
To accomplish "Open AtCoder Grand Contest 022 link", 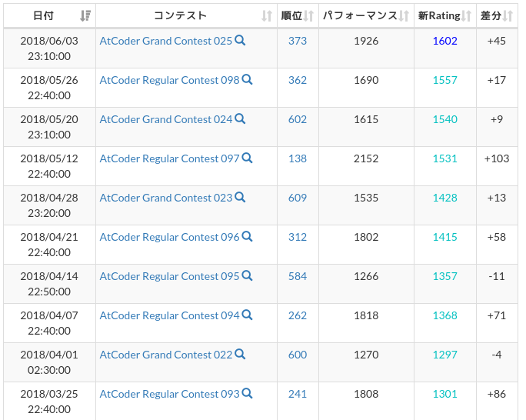I will (165, 355).
